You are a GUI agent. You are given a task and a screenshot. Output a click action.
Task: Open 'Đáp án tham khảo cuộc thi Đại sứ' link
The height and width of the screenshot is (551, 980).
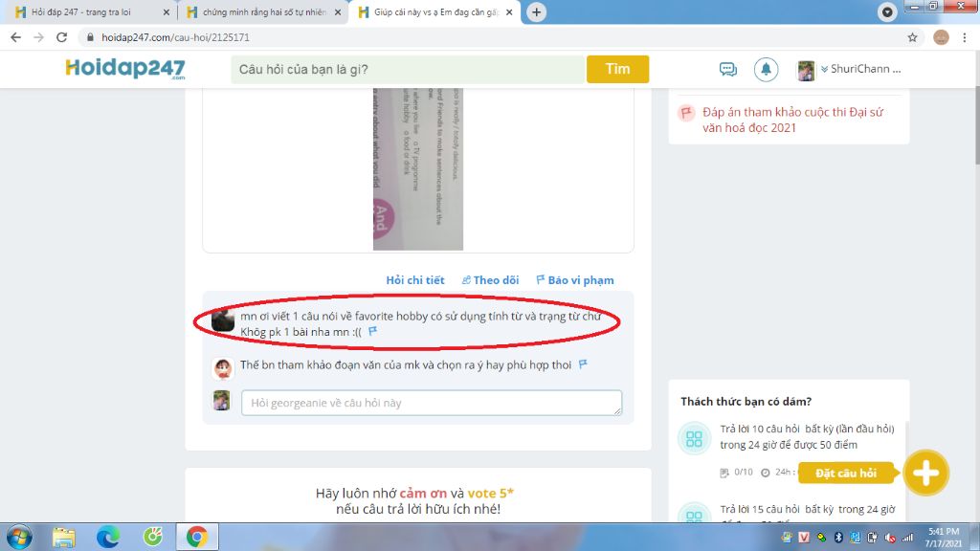(x=792, y=120)
